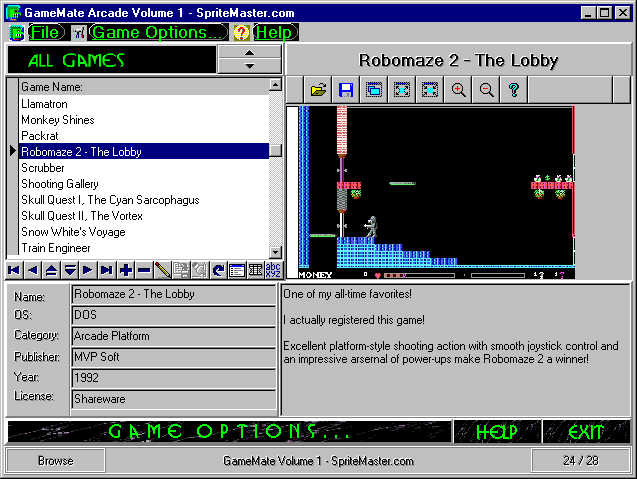
Task: Edit the record with the pencil icon
Action: point(162,270)
